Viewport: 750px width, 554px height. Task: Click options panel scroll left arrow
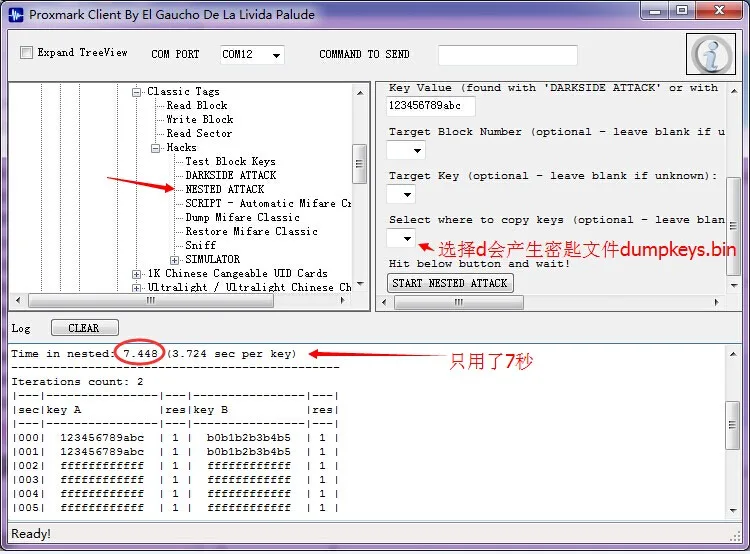[x=384, y=302]
